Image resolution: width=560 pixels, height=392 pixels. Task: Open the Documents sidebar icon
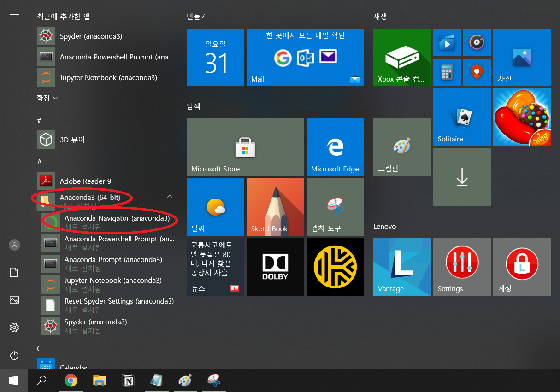[14, 272]
